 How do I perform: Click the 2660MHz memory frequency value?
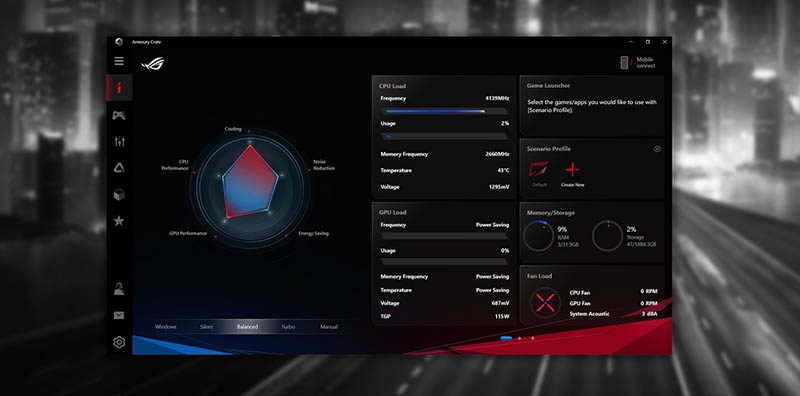pyautogui.click(x=497, y=154)
